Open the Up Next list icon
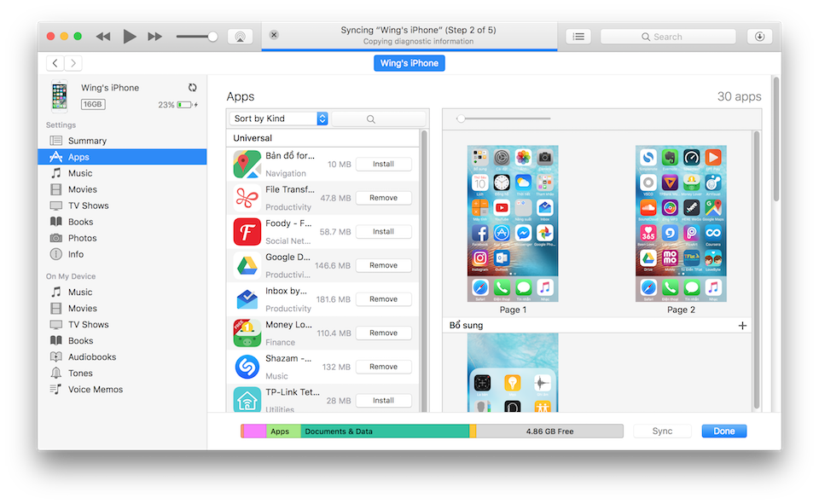The width and height of the screenshot is (819, 504). (578, 37)
